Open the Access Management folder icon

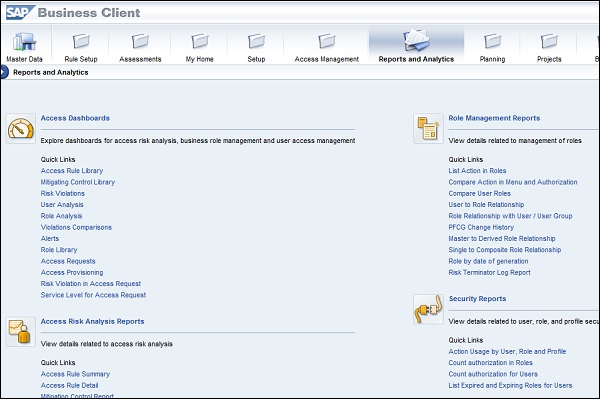point(327,41)
